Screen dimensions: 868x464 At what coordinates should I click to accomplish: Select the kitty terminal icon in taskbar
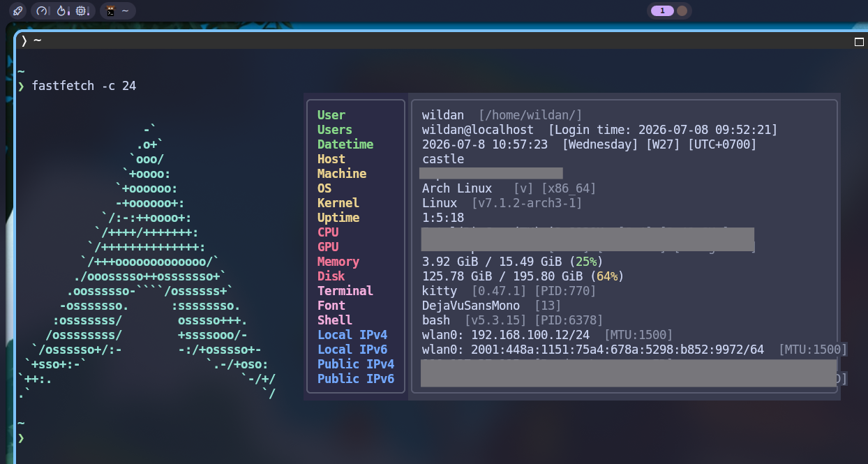point(111,10)
